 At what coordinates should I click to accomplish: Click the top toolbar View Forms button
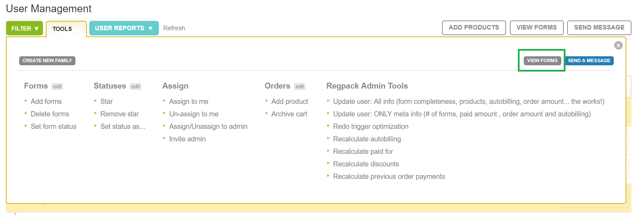pos(536,27)
